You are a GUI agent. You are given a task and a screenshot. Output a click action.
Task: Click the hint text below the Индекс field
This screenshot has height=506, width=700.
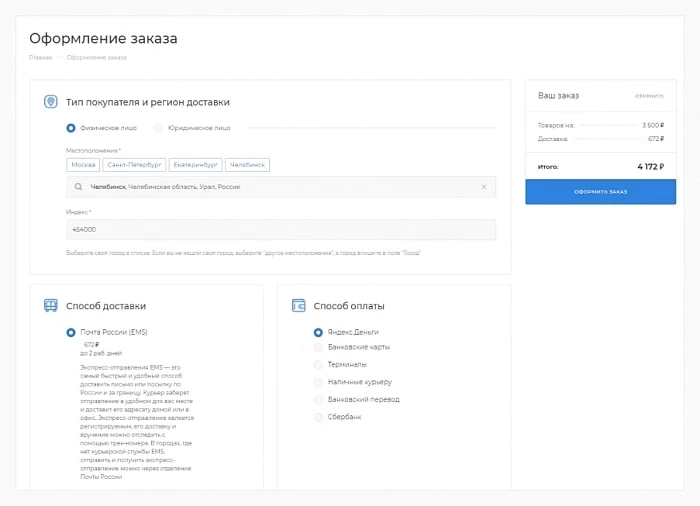point(243,253)
